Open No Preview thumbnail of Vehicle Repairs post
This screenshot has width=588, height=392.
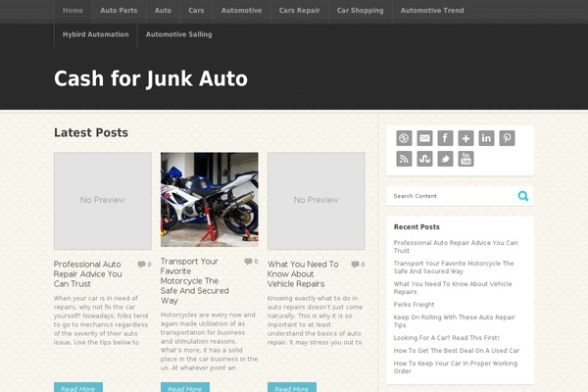pos(317,201)
